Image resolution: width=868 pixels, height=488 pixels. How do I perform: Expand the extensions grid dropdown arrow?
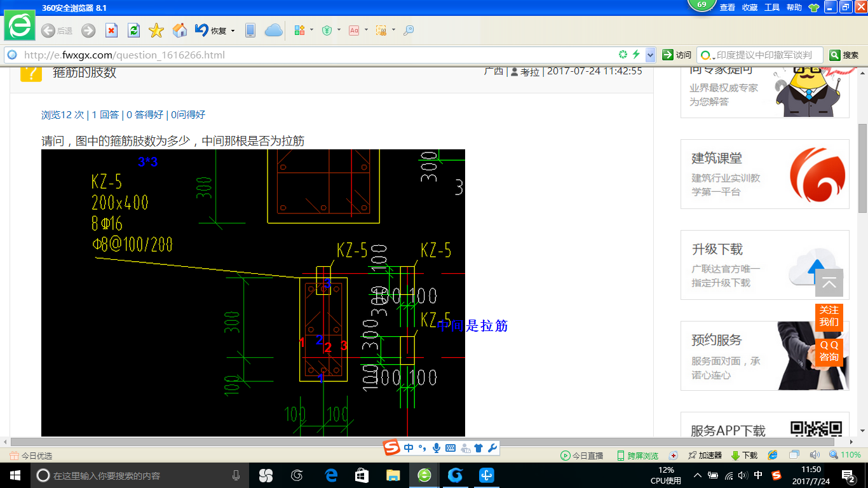(311, 30)
